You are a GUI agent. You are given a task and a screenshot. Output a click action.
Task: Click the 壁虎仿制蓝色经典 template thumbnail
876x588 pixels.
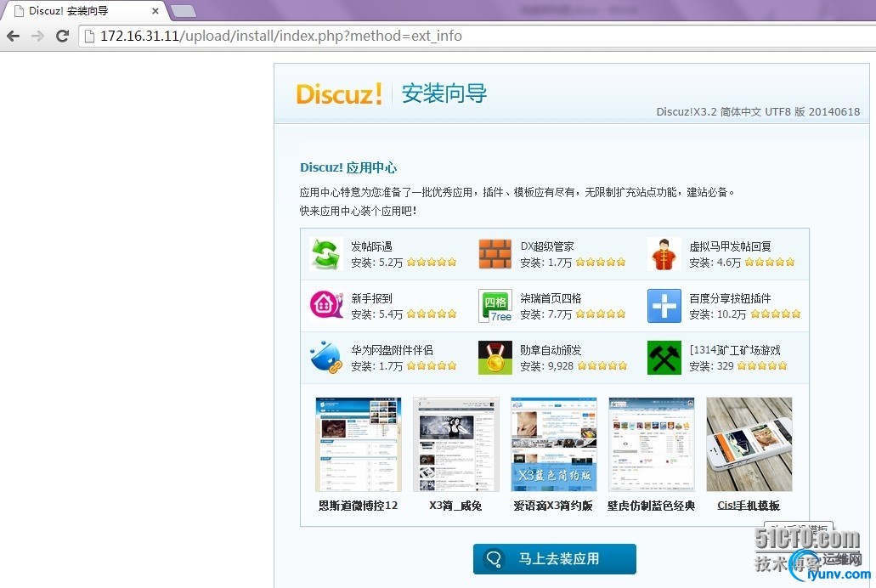click(x=652, y=444)
